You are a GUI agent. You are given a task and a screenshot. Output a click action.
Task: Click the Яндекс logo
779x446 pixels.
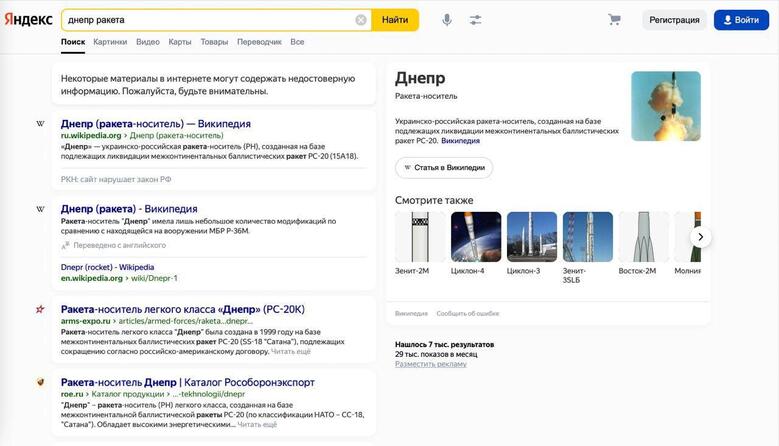click(x=28, y=19)
